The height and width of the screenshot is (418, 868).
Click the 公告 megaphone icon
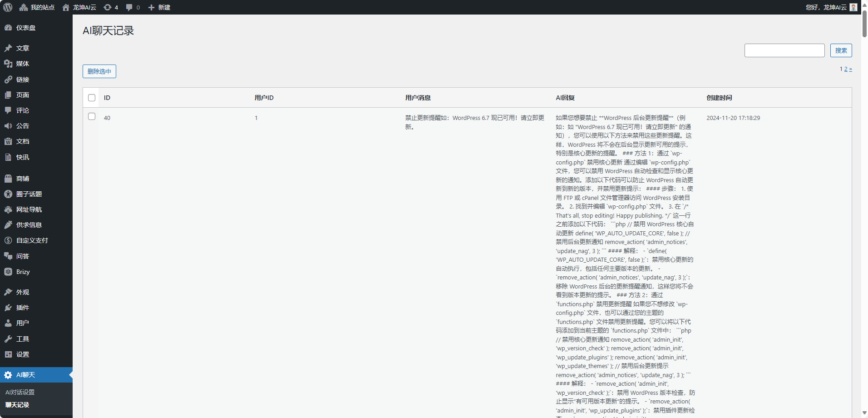[x=8, y=126]
